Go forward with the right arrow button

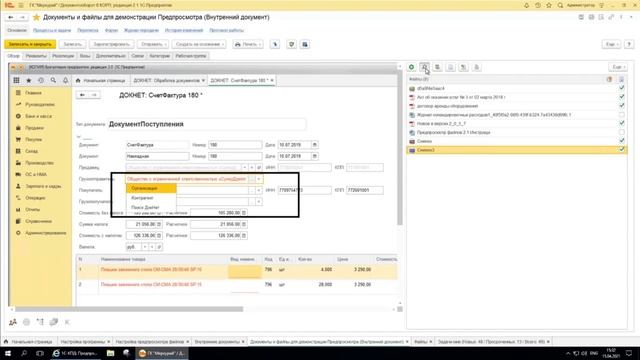pyautogui.click(x=22, y=17)
